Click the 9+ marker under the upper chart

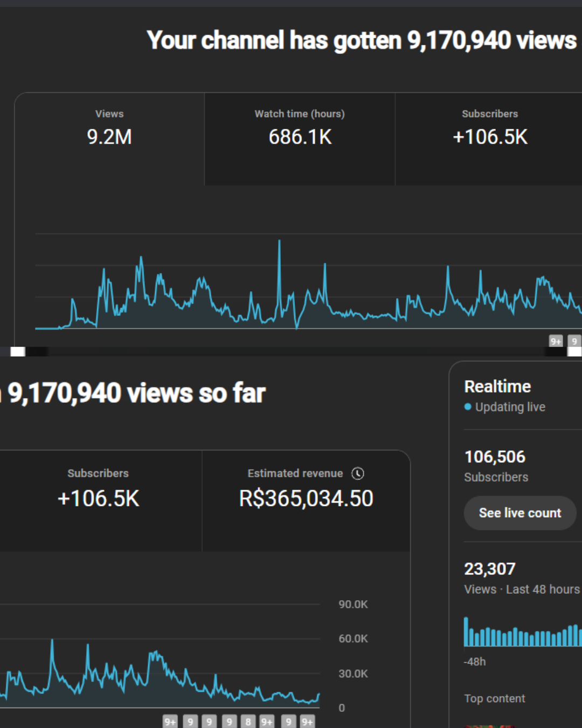pos(556,341)
